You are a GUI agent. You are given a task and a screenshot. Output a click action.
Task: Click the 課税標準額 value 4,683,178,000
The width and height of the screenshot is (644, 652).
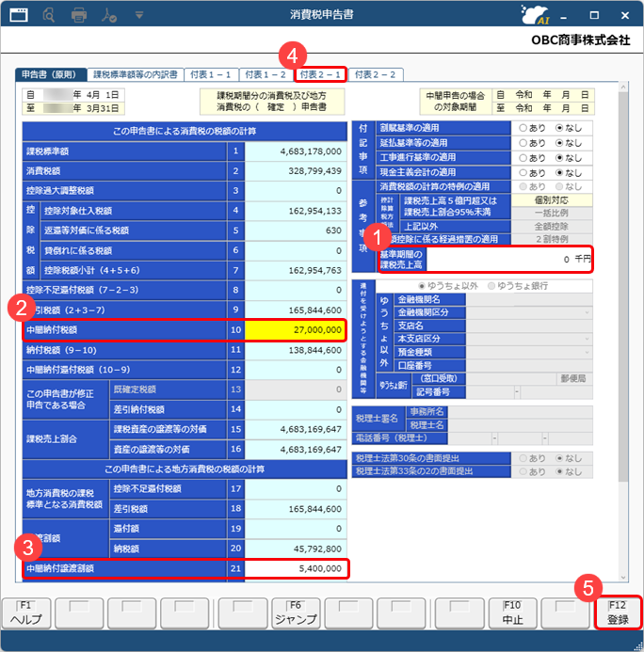(296, 151)
